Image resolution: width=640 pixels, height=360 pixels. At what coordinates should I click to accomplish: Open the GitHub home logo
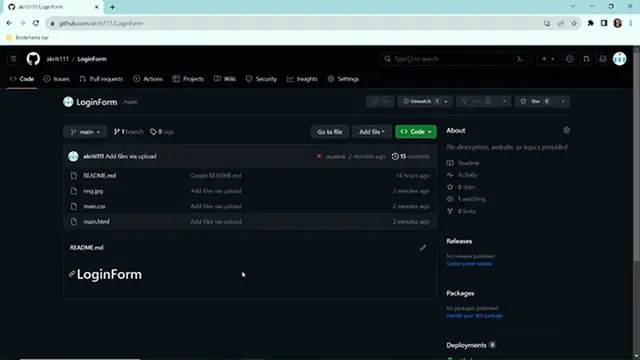[x=33, y=59]
